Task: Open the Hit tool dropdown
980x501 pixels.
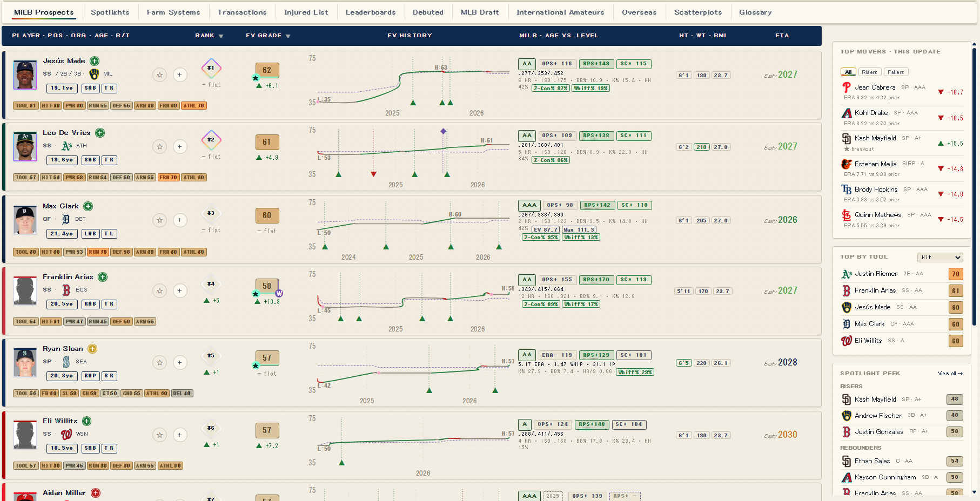Action: coord(940,258)
